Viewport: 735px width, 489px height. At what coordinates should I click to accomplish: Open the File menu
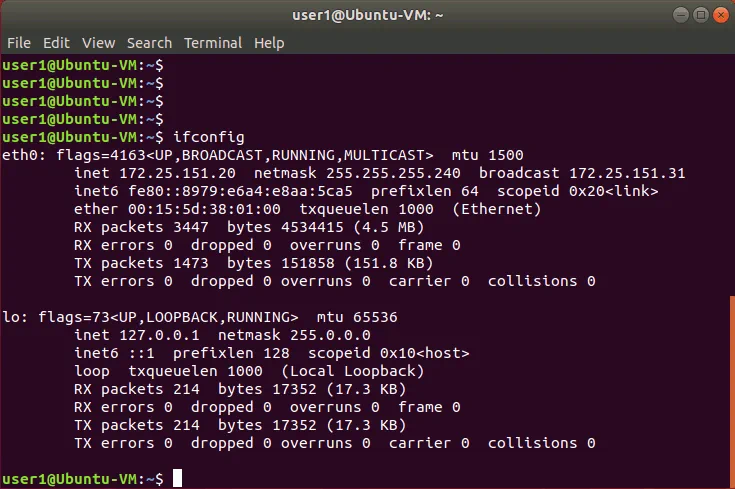(19, 43)
